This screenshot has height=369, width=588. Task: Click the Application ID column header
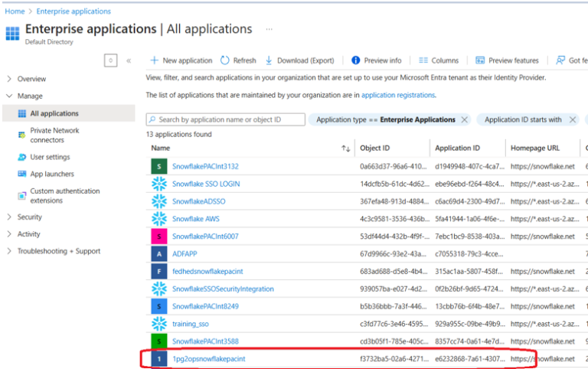pyautogui.click(x=457, y=148)
